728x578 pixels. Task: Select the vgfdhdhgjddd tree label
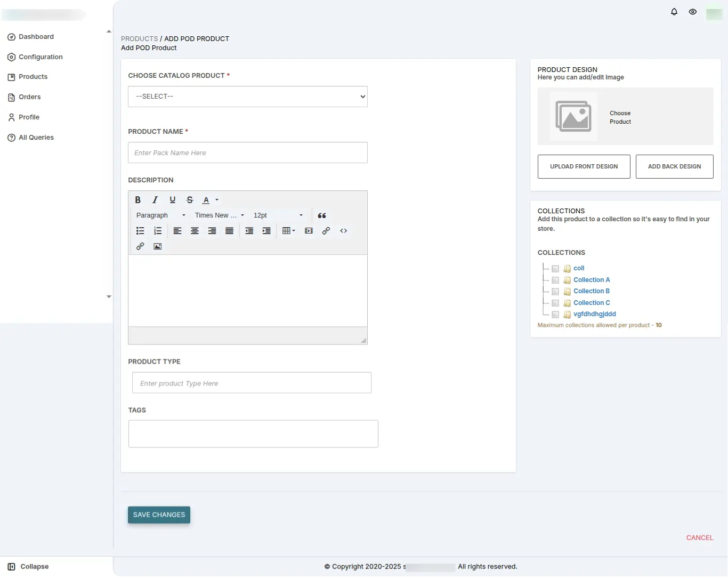[595, 315]
